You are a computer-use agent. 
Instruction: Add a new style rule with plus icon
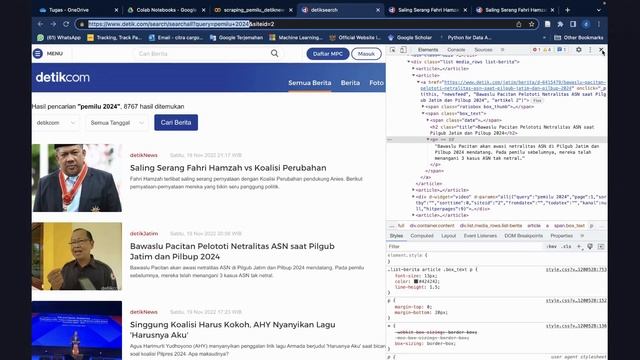point(579,247)
